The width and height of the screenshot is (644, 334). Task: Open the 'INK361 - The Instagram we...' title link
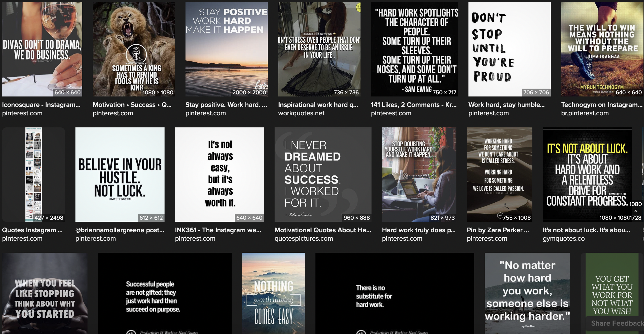(218, 230)
